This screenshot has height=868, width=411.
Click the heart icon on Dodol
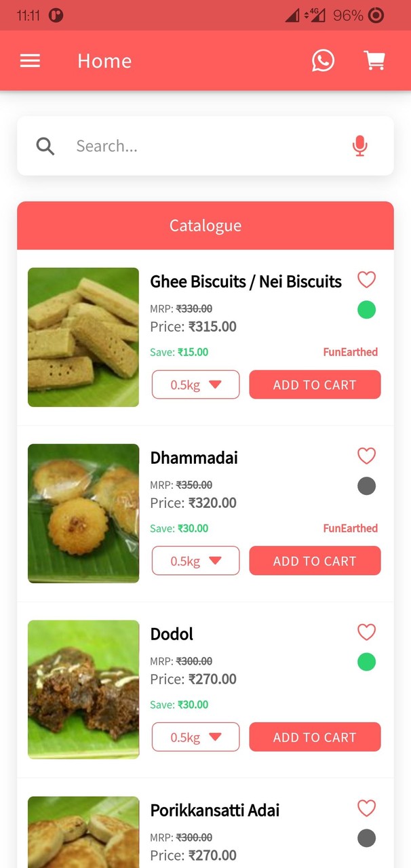point(366,632)
